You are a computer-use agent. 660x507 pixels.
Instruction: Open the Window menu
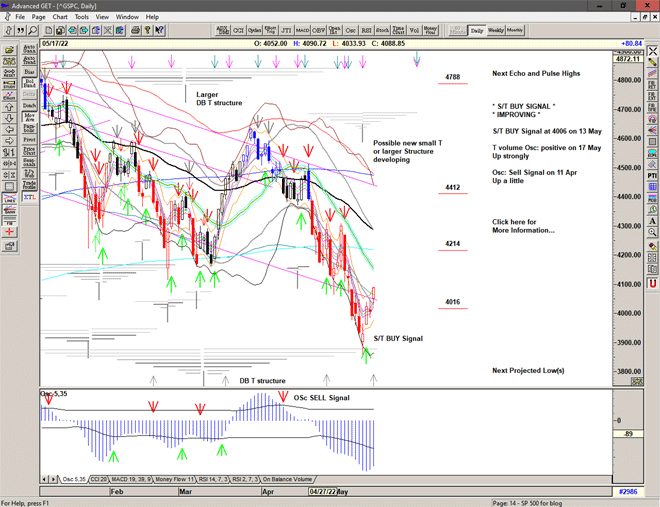tap(127, 17)
